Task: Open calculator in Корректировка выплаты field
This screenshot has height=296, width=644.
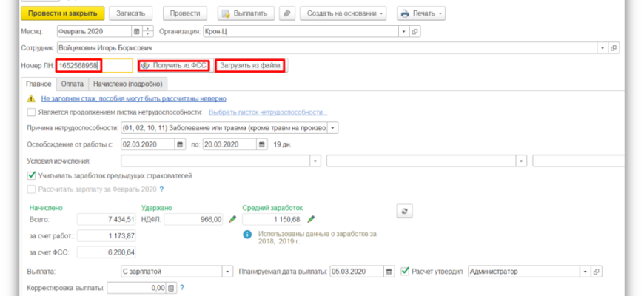Action: (x=171, y=288)
